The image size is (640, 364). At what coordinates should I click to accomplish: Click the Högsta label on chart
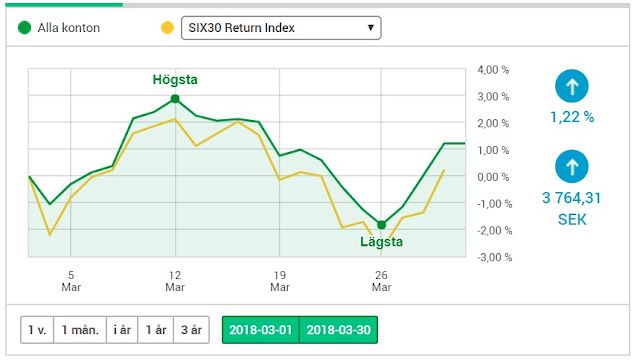coord(175,80)
